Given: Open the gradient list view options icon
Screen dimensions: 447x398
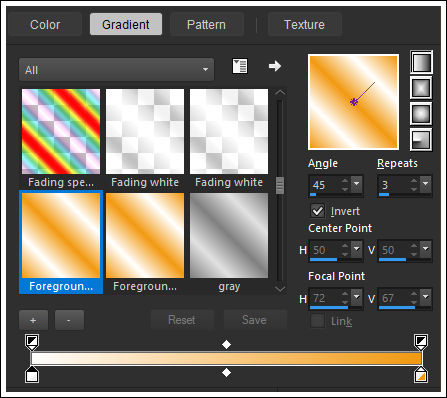Looking at the screenshot, I should click(x=240, y=66).
